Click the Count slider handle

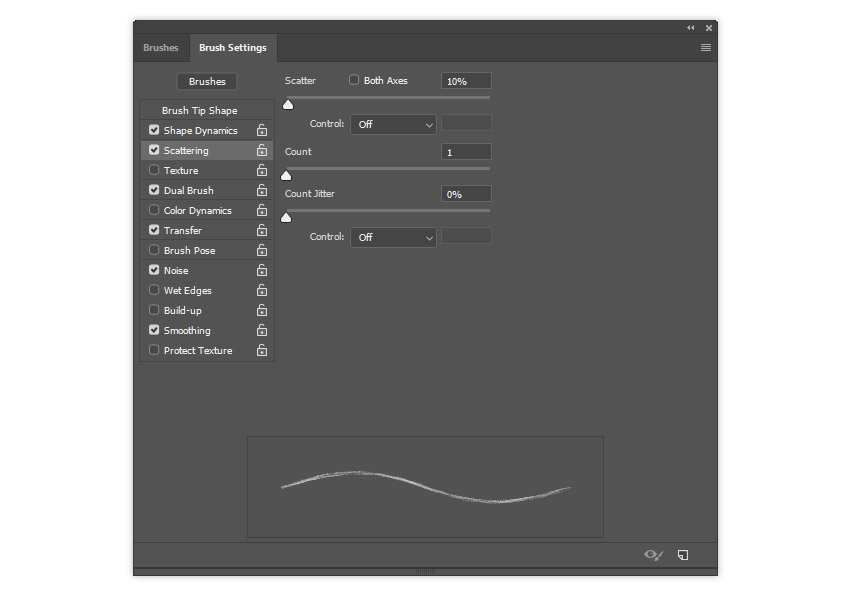(x=286, y=175)
